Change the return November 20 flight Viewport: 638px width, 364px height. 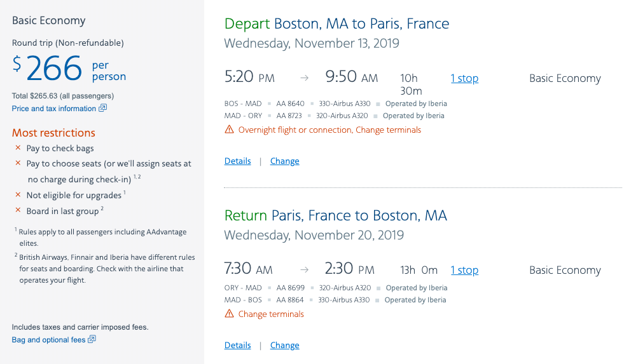pyautogui.click(x=284, y=345)
